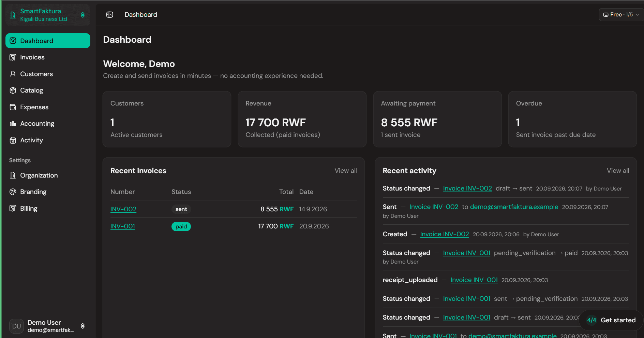Click the Customers summary card

tap(167, 119)
